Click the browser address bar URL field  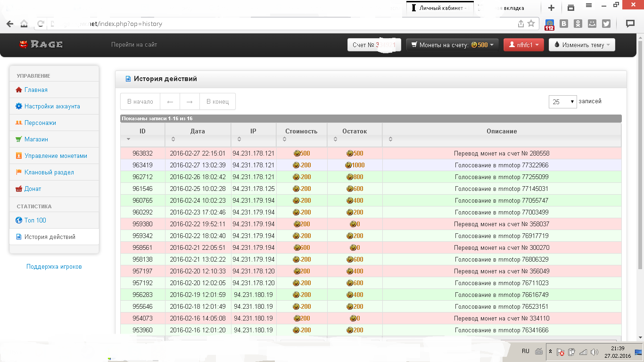point(283,24)
